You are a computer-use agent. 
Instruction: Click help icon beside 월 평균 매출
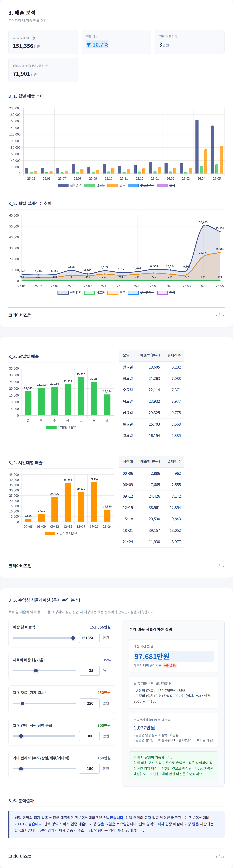(33, 38)
